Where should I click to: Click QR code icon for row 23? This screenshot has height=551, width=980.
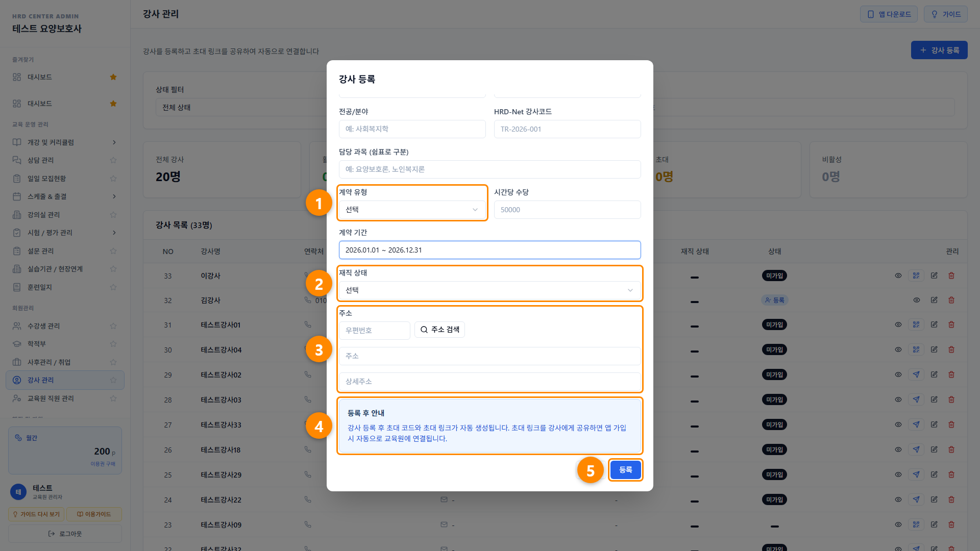click(916, 524)
